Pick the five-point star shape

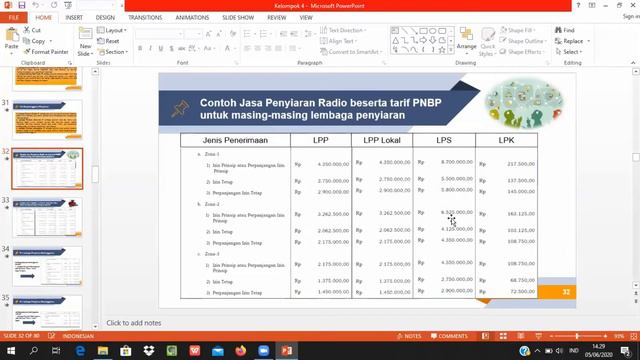click(x=442, y=50)
